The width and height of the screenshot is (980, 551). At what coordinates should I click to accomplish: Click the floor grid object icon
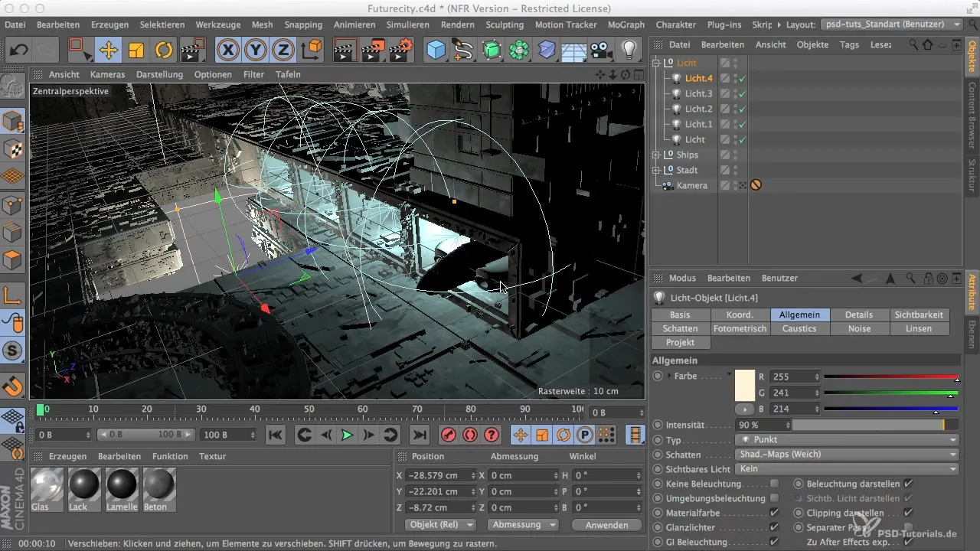[573, 51]
